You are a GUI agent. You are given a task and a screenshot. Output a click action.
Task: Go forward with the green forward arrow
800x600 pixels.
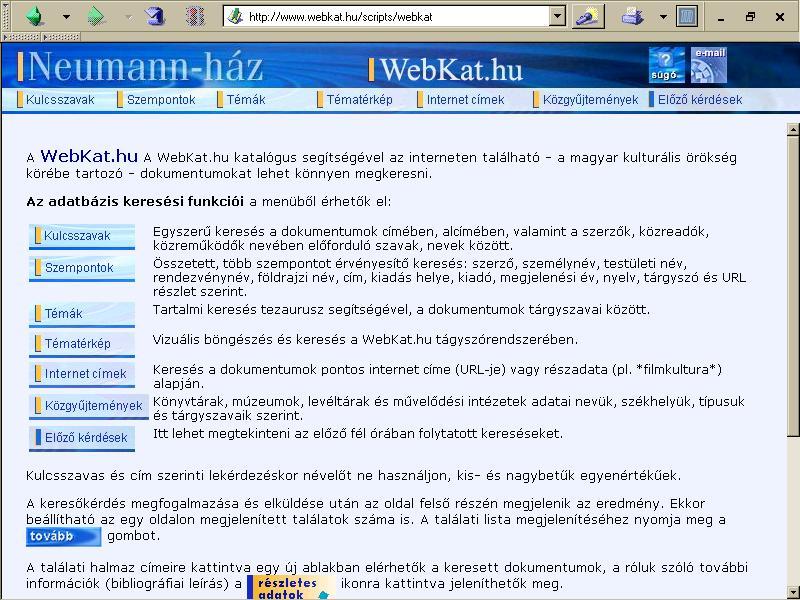96,17
